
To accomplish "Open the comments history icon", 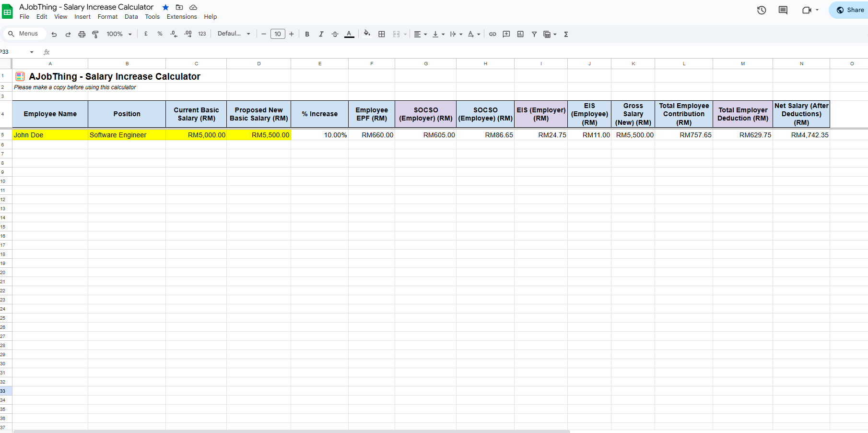I will [x=783, y=10].
